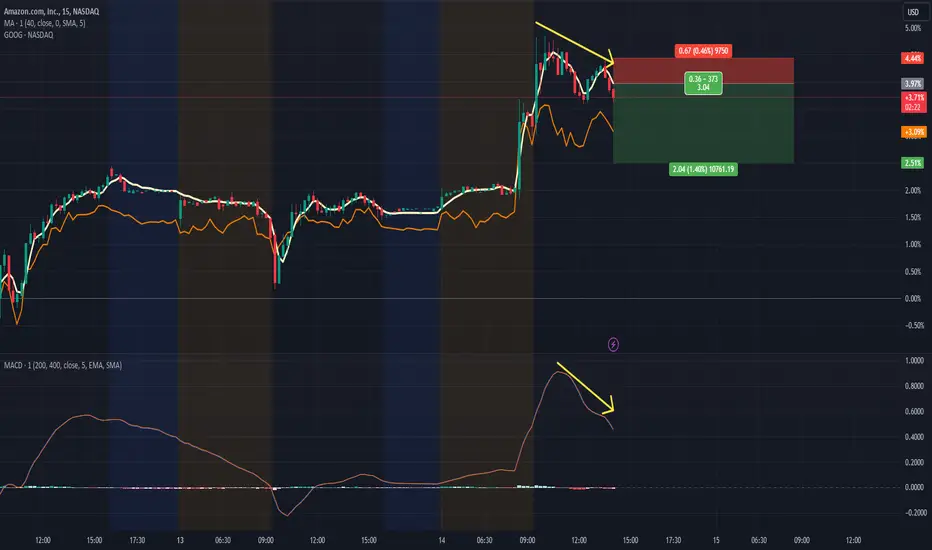Click the gray 3.97% price axis tag
Screen dimensions: 932x550
coord(913,84)
